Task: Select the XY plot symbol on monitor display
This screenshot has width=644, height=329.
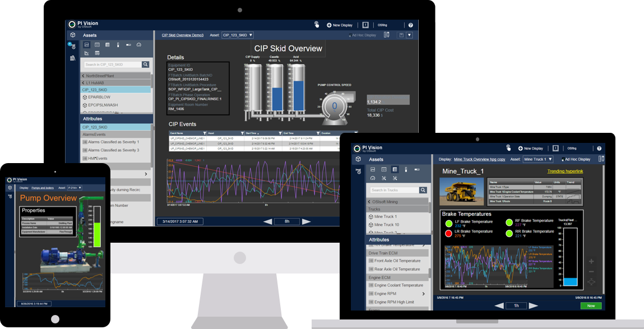Action: pyautogui.click(x=87, y=53)
